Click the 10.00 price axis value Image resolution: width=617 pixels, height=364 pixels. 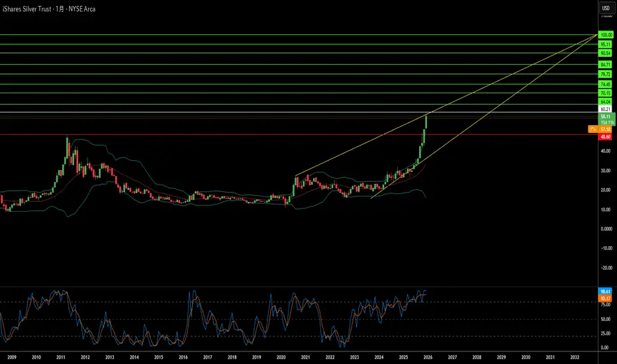[606, 210]
